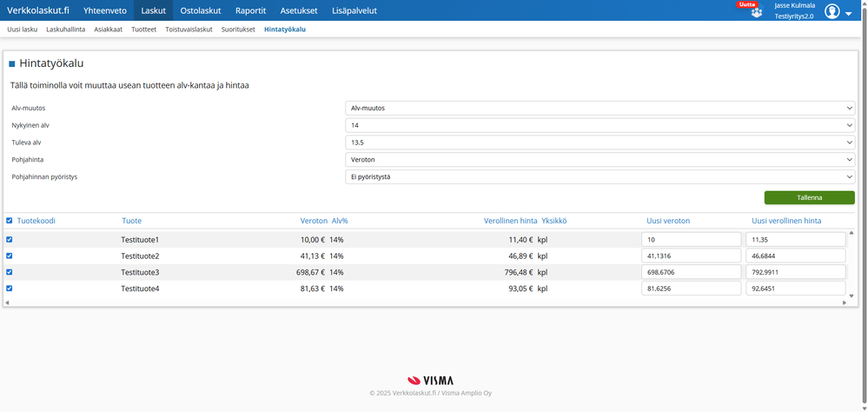The image size is (868, 412).
Task: Open the Pohjahinta dropdown
Action: tap(600, 159)
